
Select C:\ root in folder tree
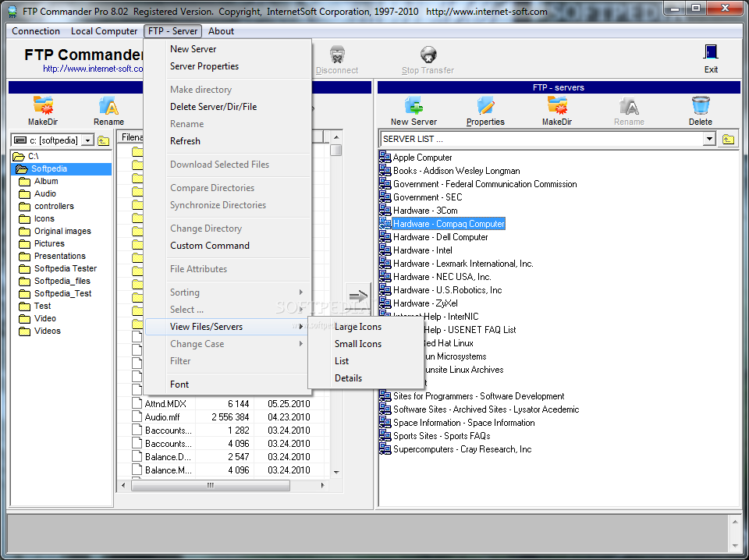(x=33, y=156)
